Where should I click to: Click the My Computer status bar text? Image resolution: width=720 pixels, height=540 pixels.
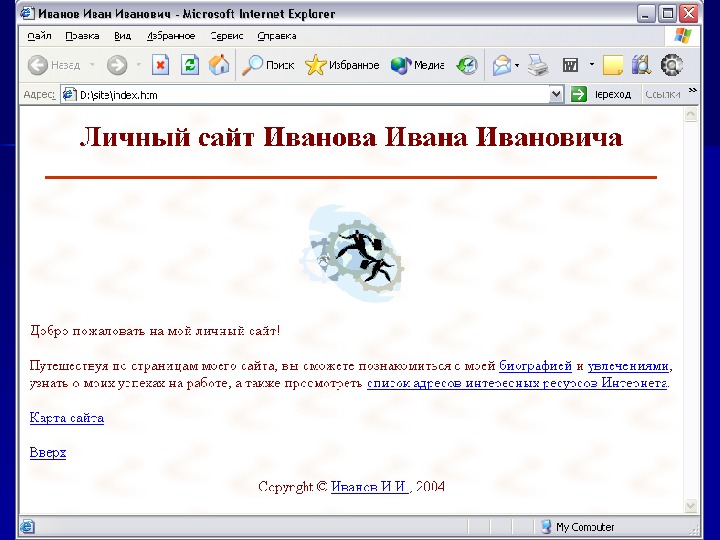585,527
